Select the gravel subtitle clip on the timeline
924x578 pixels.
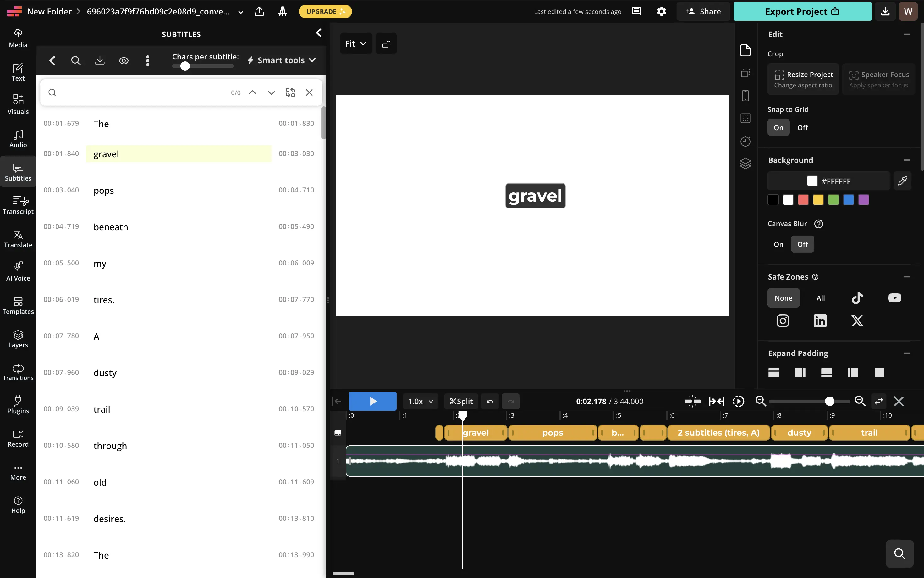pos(475,432)
